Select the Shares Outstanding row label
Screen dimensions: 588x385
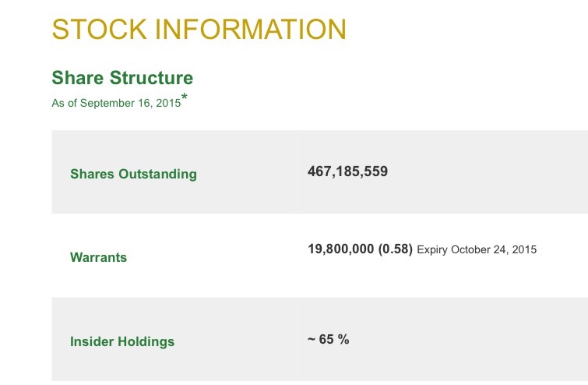coord(133,174)
